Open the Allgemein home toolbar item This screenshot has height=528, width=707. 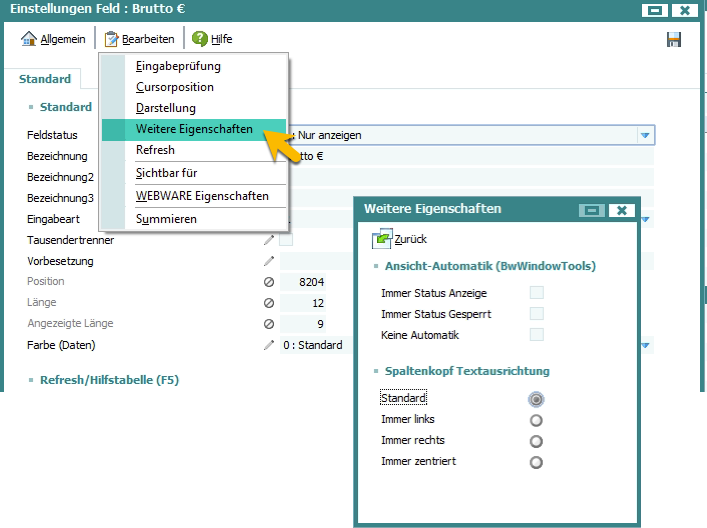[54, 39]
